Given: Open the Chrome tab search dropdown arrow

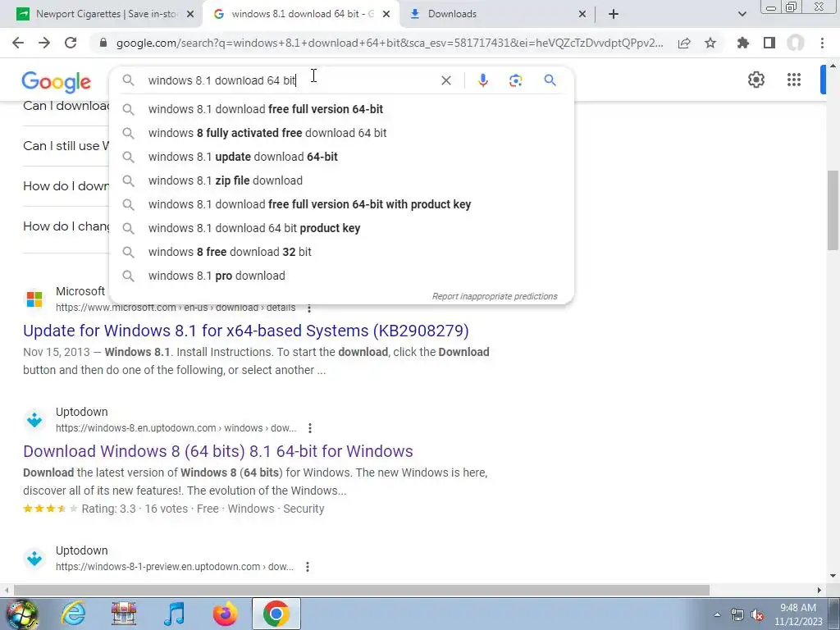Looking at the screenshot, I should click(x=742, y=14).
